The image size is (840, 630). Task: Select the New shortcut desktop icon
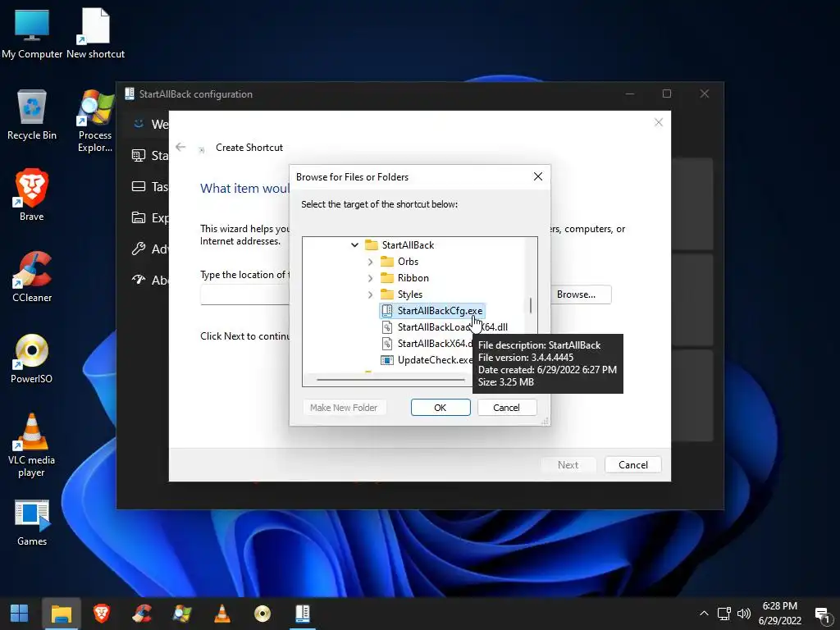(95, 33)
